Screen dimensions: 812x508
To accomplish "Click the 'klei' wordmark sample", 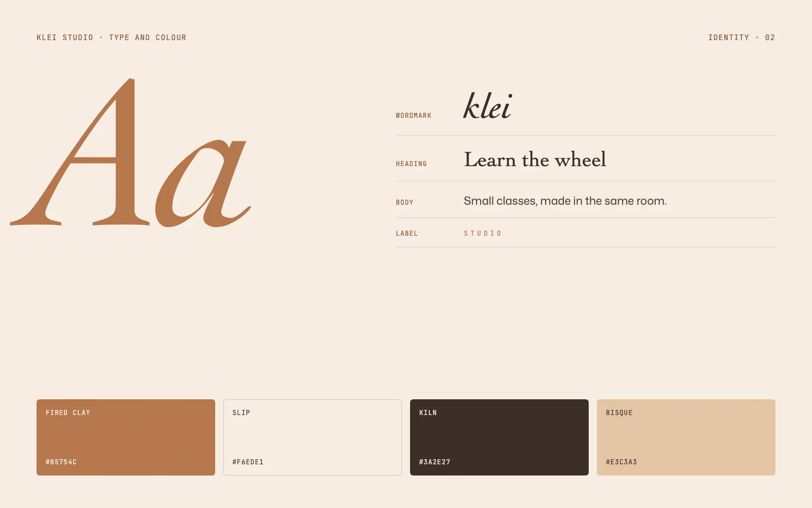I will click(x=488, y=106).
